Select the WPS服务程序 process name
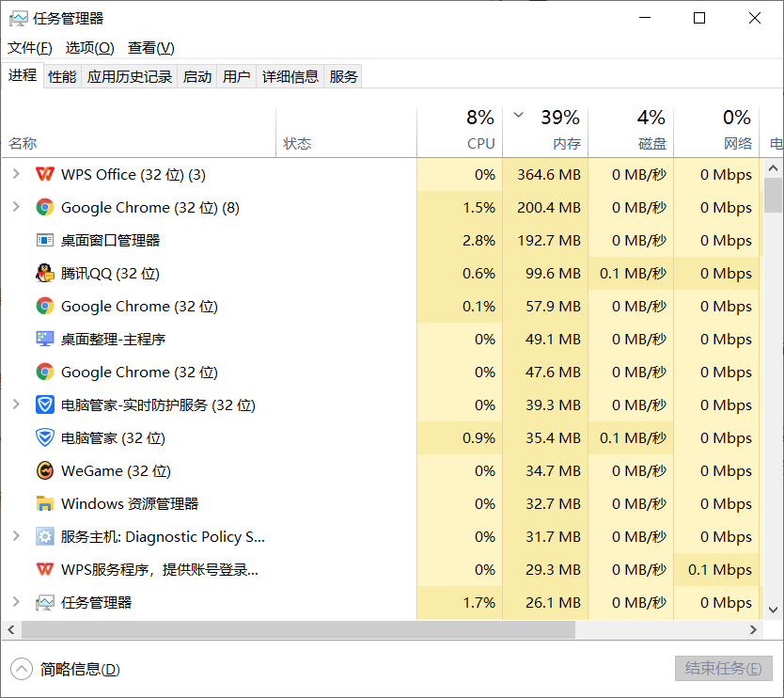Image resolution: width=784 pixels, height=698 pixels. coord(160,569)
